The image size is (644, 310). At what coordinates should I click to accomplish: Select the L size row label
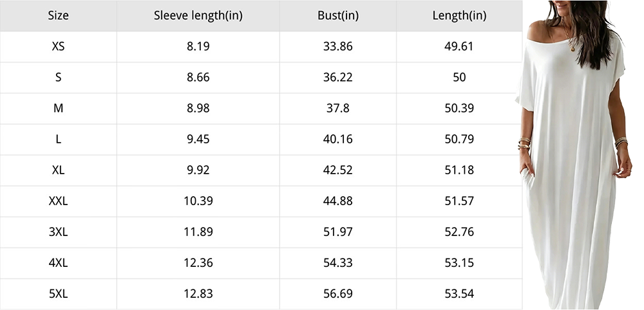[x=59, y=139]
